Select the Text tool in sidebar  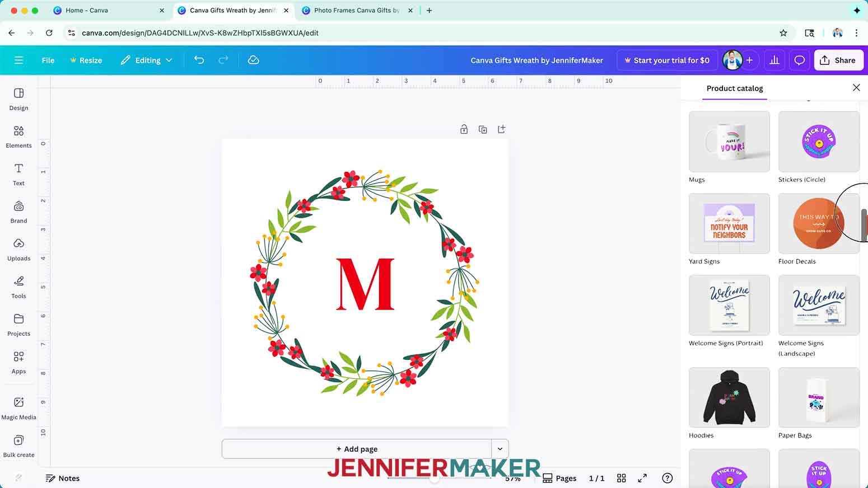pos(18,174)
